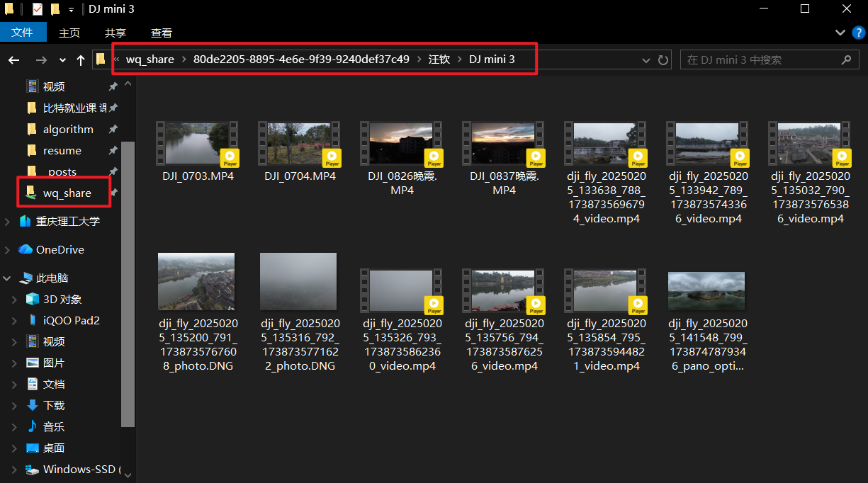Select 此电脑 computer icon
The height and width of the screenshot is (483, 868).
point(26,278)
